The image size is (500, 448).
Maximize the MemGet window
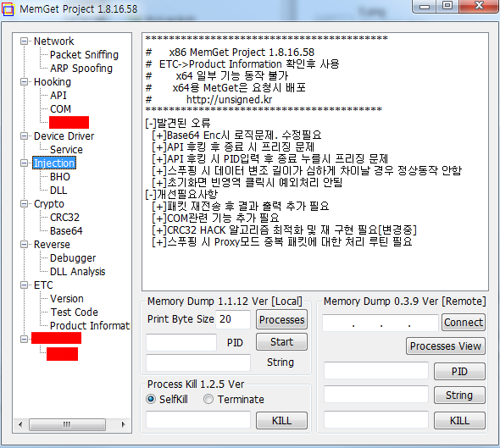pyautogui.click(x=447, y=6)
